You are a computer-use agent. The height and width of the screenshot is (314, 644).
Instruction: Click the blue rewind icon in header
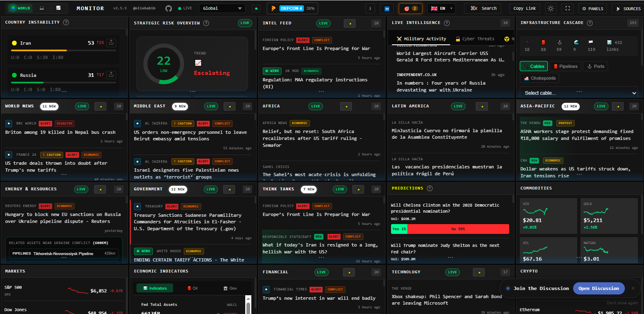click(387, 9)
